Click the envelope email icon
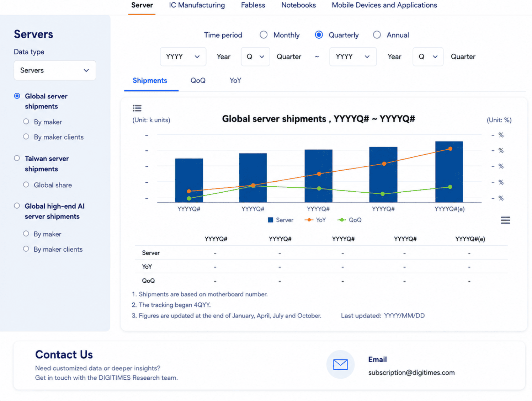Image resolution: width=532 pixels, height=401 pixels. pyautogui.click(x=340, y=364)
